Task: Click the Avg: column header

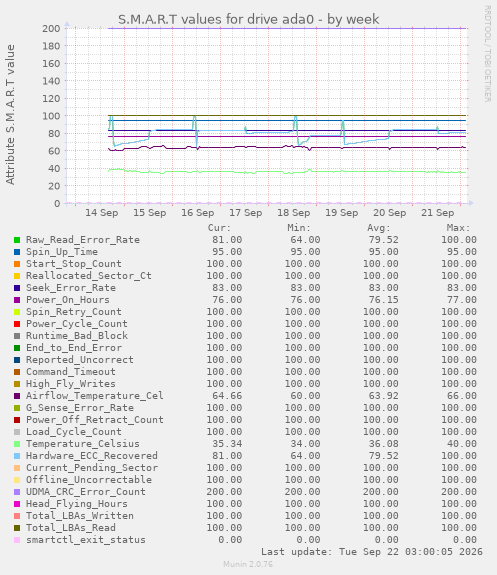Action: 379,228
